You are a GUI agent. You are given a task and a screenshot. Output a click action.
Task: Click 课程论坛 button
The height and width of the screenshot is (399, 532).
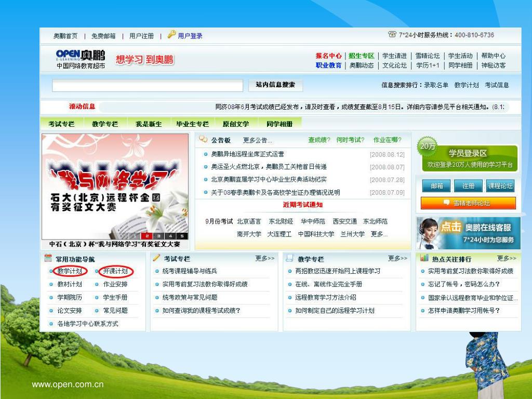[x=500, y=185]
